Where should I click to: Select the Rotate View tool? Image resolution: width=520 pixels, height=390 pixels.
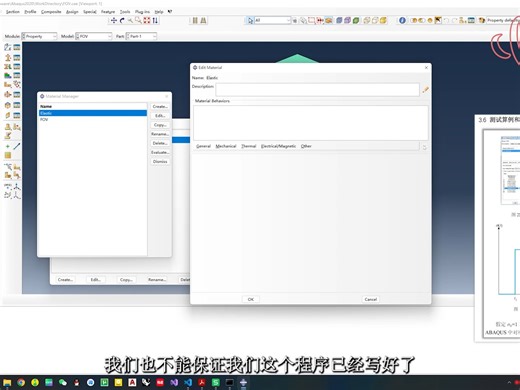(122, 21)
